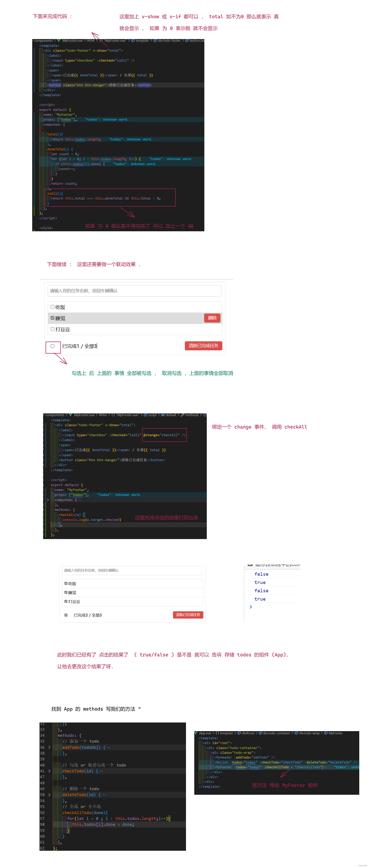Click the this.todos[i].done = done; code line
This screenshot has height=868, width=370.
pyautogui.click(x=103, y=824)
